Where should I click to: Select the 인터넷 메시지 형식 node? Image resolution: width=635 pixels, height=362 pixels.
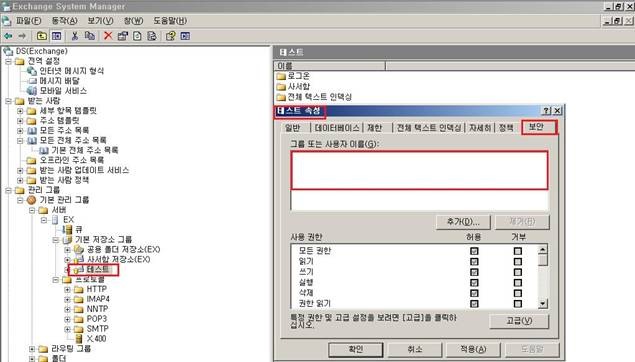click(x=71, y=71)
